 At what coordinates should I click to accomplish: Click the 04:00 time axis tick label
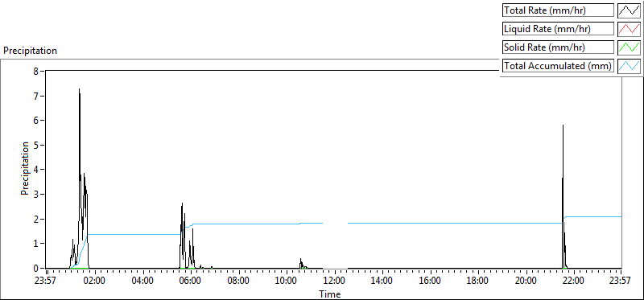(143, 282)
